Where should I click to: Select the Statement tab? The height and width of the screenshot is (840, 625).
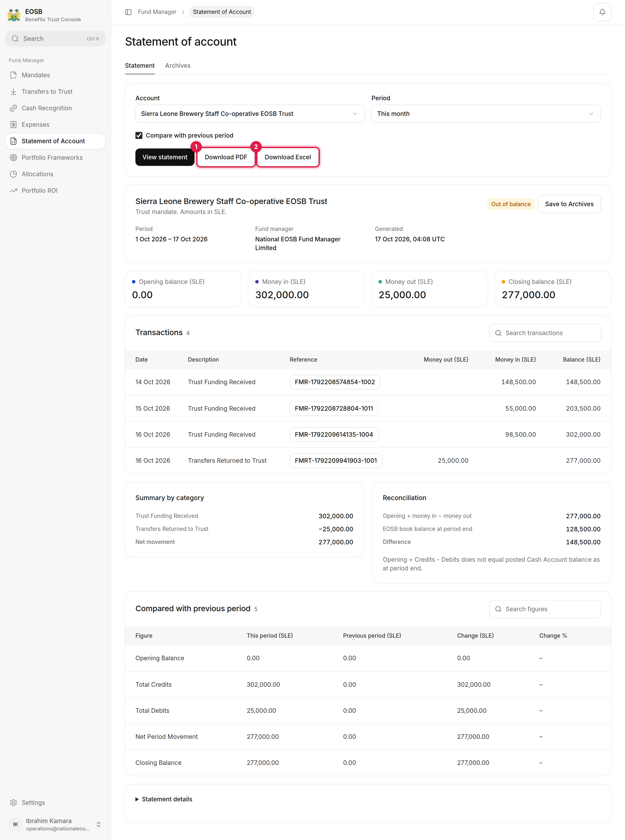click(x=140, y=66)
